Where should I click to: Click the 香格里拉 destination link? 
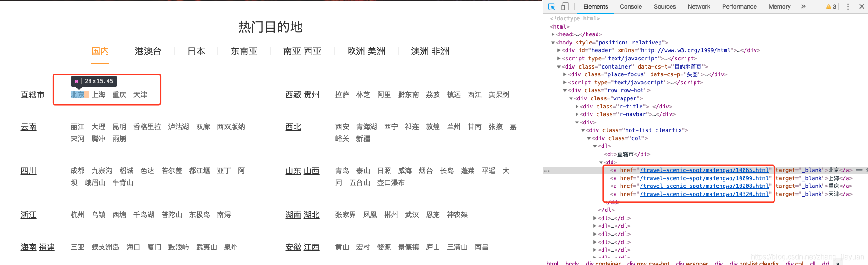point(147,127)
